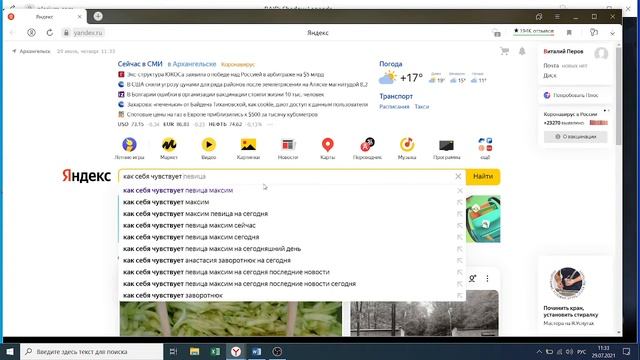Screen dimensions: 640x360
Task: Open Погода weather link
Action: (x=391, y=64)
